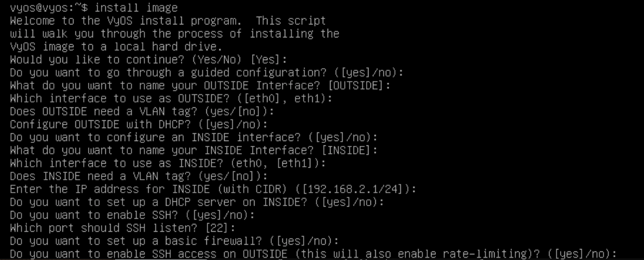Click the SSH access on OUTSIDE prompt
The width and height of the screenshot is (644, 260).
pos(312,253)
